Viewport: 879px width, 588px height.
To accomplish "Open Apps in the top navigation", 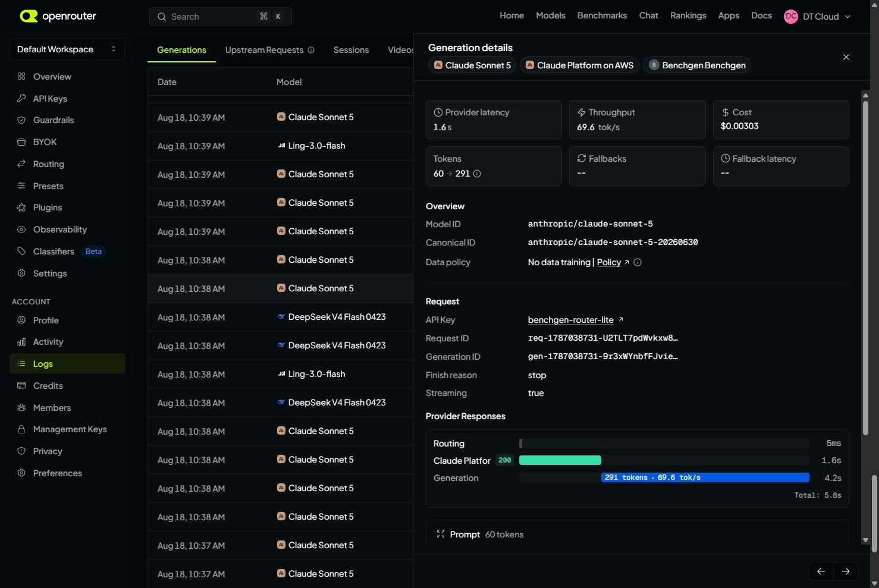I will click(x=729, y=15).
